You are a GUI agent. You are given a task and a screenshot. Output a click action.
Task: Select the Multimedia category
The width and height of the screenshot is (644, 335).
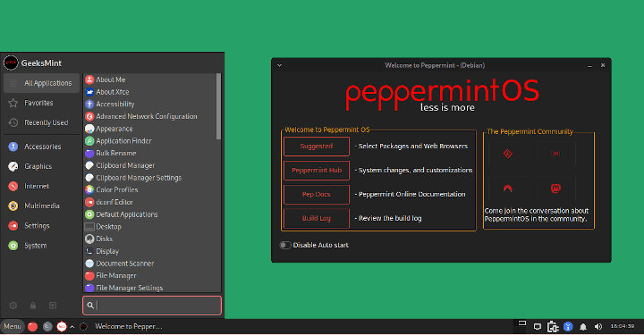41,205
